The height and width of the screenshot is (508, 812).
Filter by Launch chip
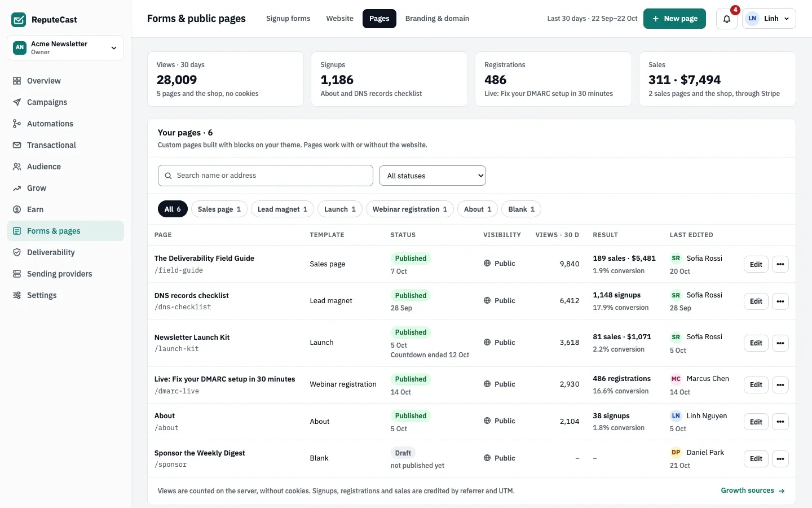[340, 209]
